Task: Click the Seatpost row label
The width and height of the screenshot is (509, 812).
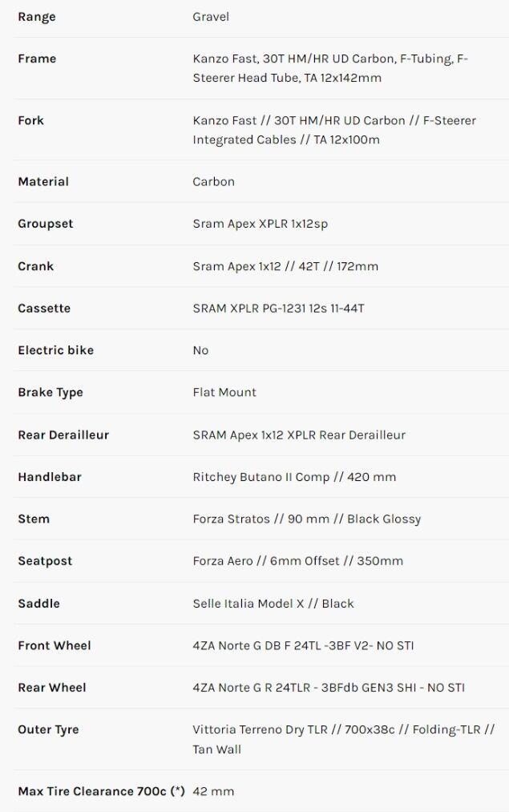Action: (45, 561)
